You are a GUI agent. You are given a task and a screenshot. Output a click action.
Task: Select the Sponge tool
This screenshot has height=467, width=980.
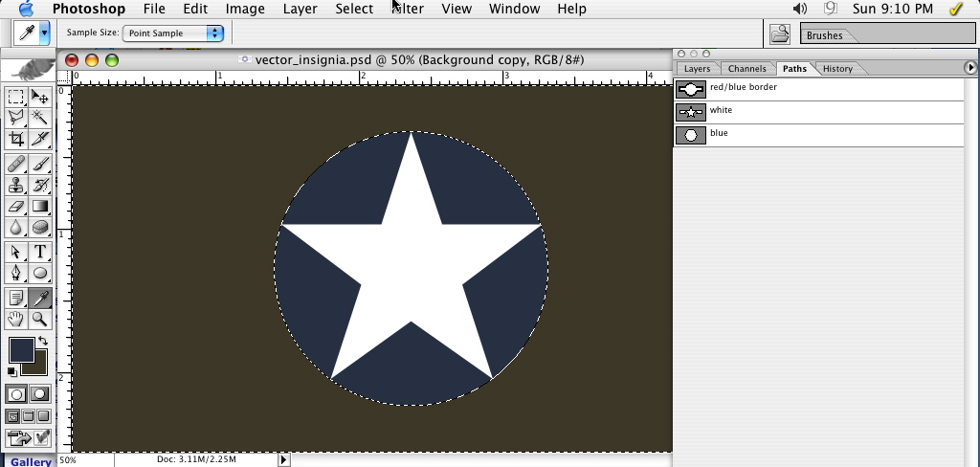pyautogui.click(x=40, y=226)
